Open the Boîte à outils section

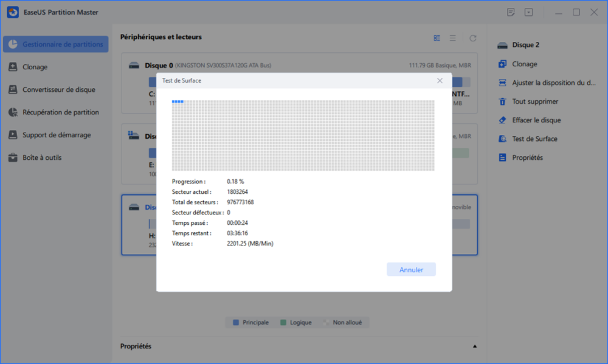point(42,157)
